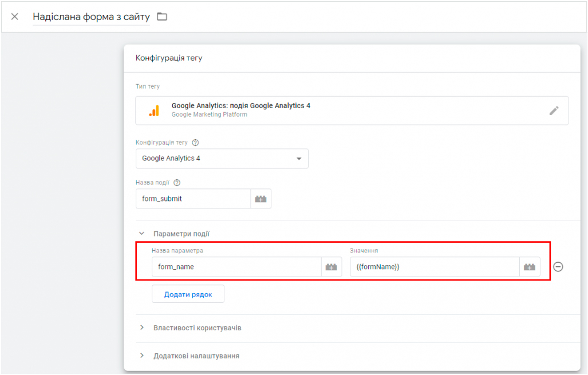Insert variable for form_name parameter name

[x=332, y=267]
